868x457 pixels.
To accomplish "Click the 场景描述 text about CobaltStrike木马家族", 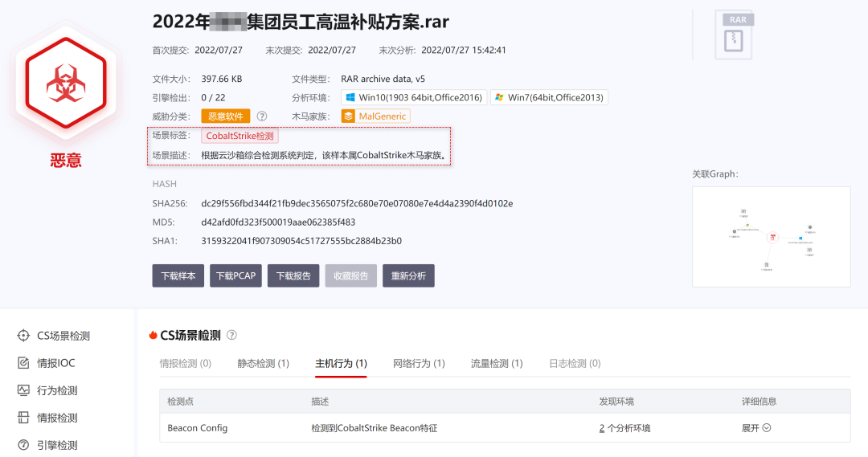I will tap(324, 155).
